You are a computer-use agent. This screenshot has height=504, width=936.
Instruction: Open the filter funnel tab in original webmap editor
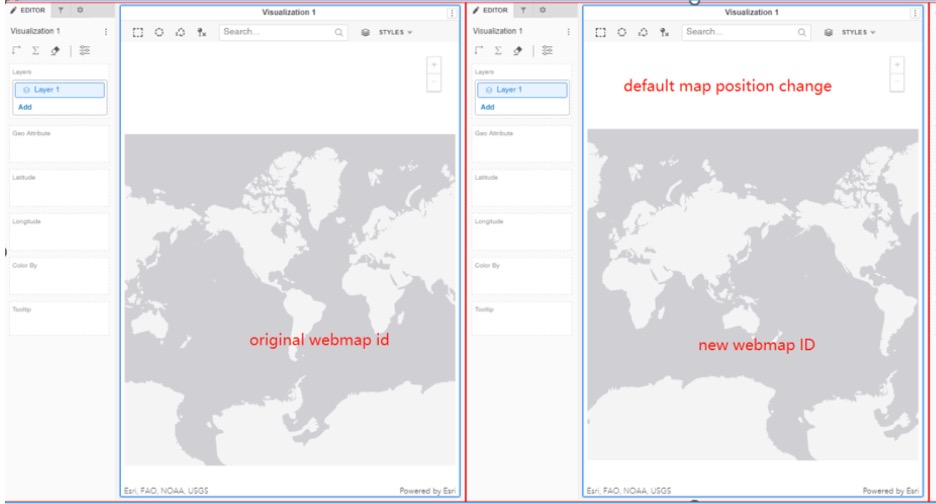(x=61, y=9)
